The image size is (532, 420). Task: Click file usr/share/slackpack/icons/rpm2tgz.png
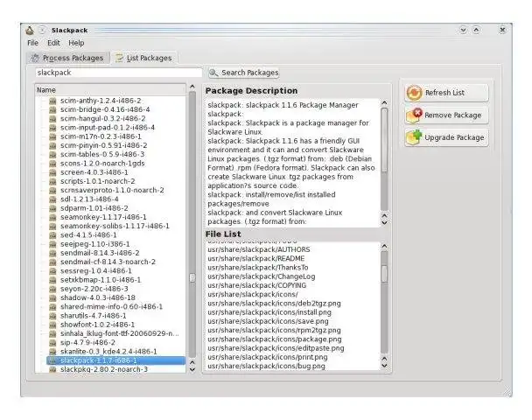pos(274,330)
